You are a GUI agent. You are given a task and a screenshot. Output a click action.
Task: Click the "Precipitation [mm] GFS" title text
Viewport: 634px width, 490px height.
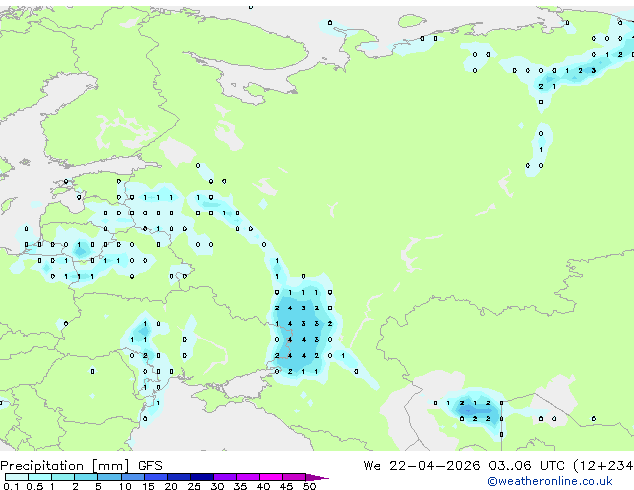point(81,466)
